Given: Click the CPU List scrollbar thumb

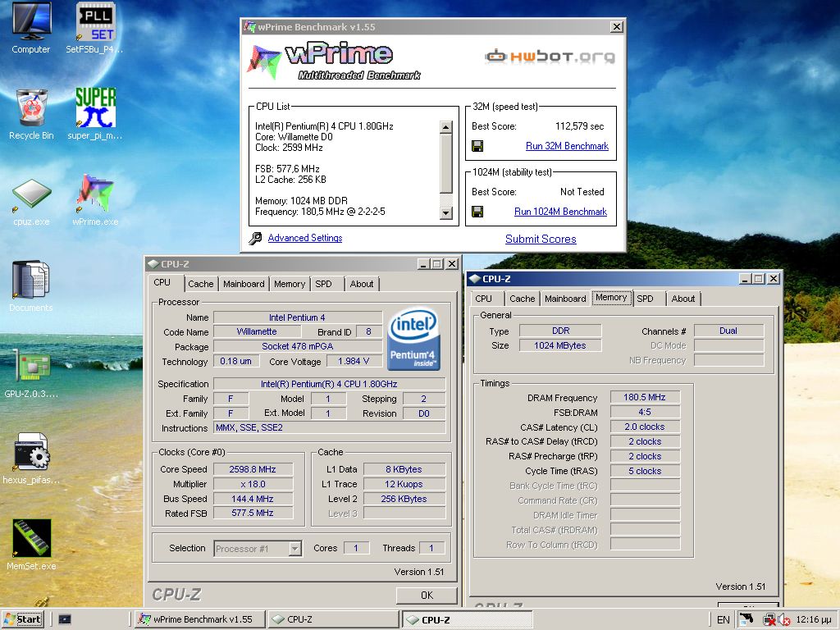Looking at the screenshot, I should coord(445,163).
